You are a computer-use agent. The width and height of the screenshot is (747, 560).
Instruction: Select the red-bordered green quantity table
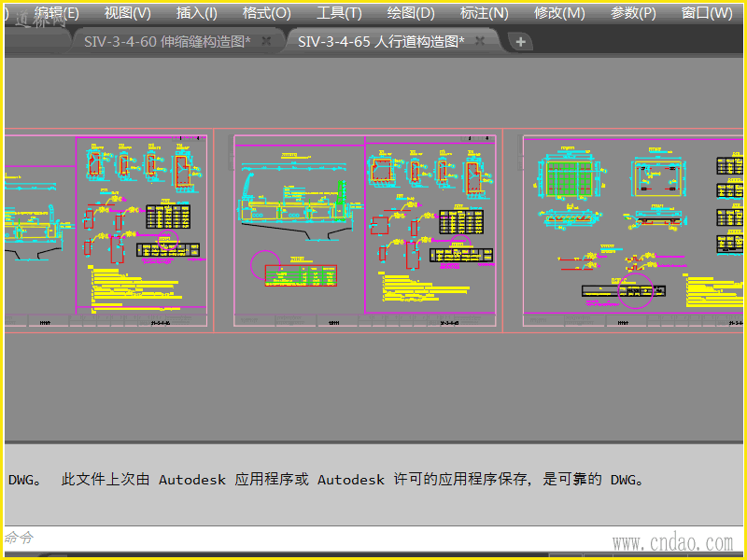301,275
